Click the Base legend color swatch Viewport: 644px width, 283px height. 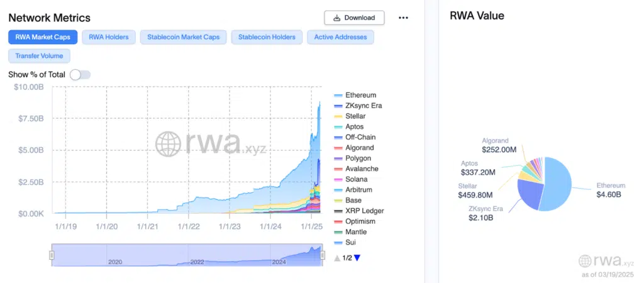pyautogui.click(x=338, y=201)
